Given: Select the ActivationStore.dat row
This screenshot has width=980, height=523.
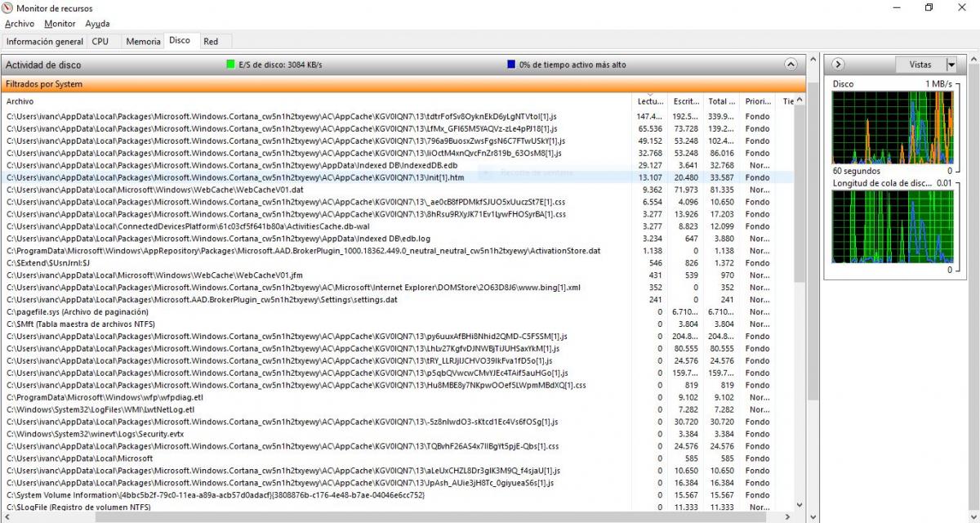Looking at the screenshot, I should point(398,251).
